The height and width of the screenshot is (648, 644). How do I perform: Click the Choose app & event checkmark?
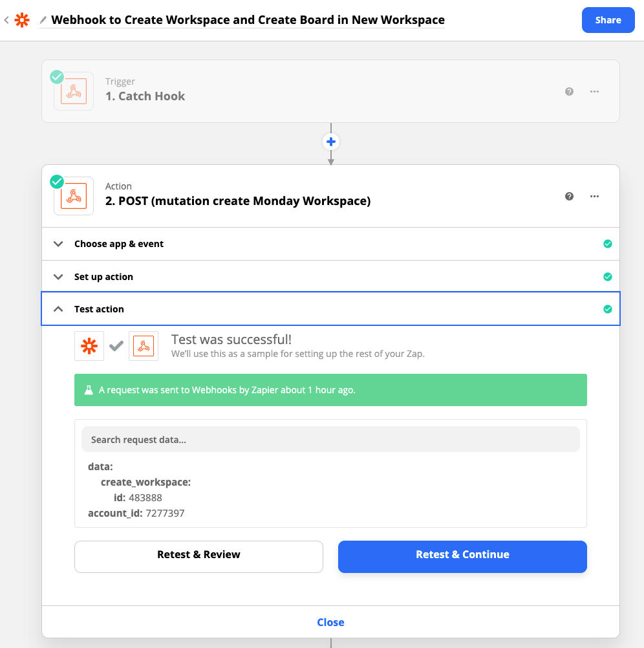(608, 244)
